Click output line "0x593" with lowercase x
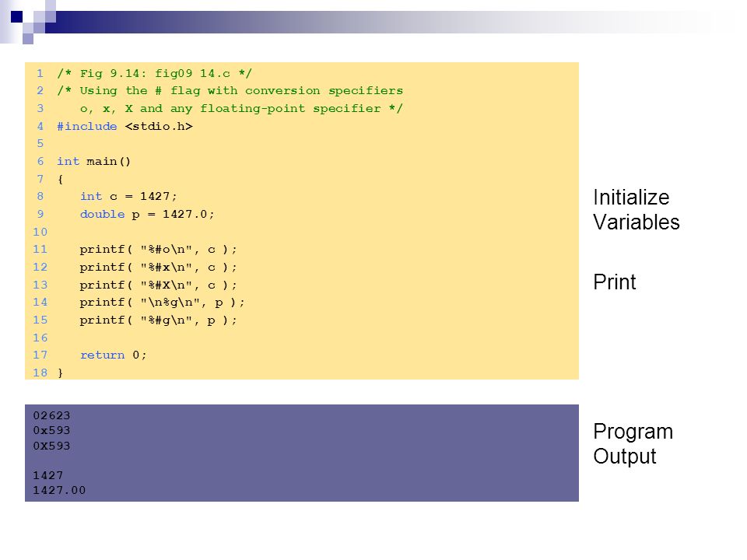This screenshot has height=560, width=747. coord(51,430)
